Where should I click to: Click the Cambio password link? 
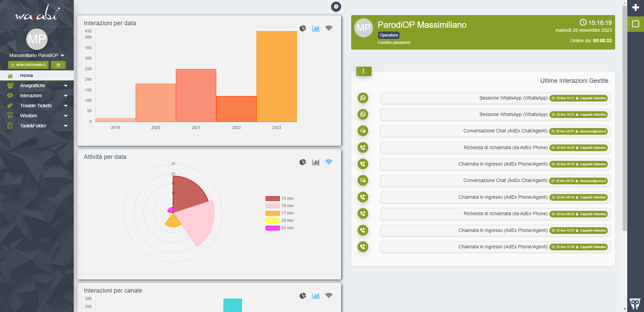pos(394,43)
